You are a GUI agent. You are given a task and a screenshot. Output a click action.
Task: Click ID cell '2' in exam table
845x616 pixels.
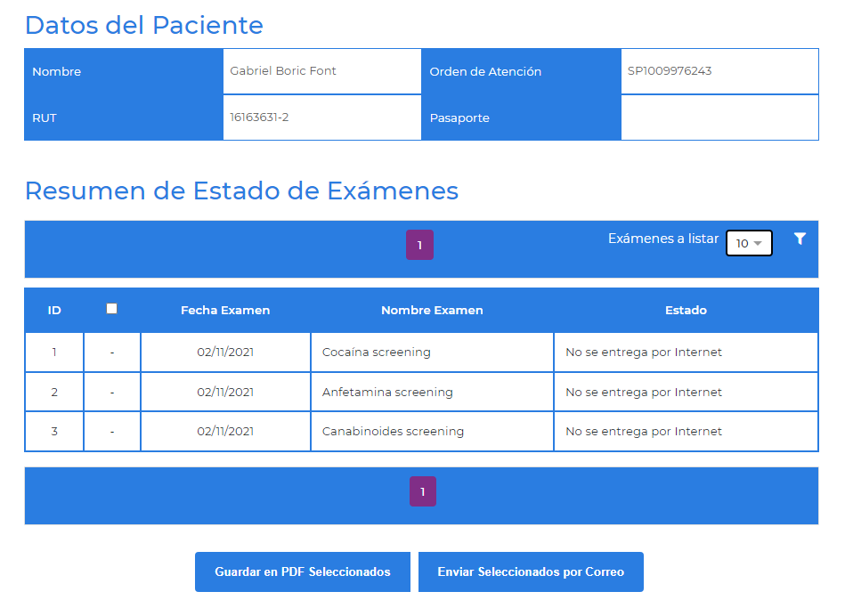pyautogui.click(x=54, y=392)
